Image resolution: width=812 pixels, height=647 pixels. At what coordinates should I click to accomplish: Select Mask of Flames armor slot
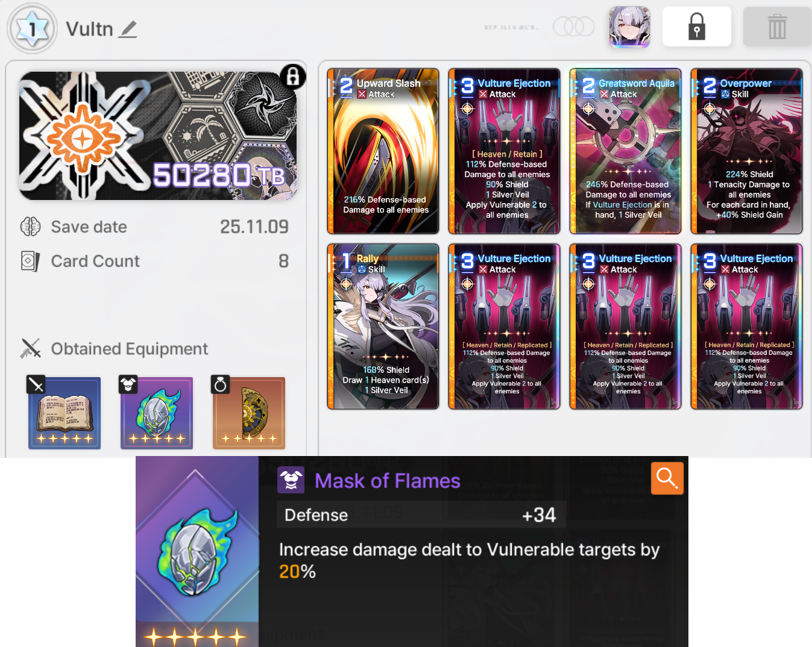click(157, 413)
